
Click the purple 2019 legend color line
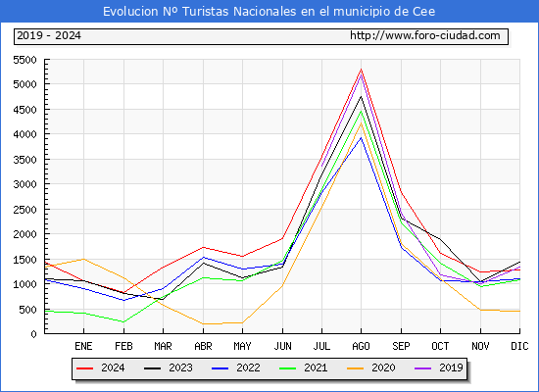pyautogui.click(x=422, y=368)
